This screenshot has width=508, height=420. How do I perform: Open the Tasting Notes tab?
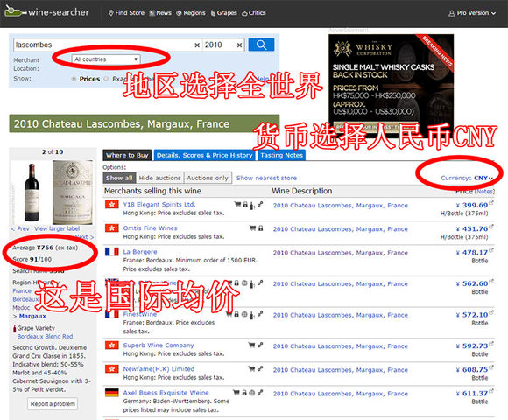pyautogui.click(x=281, y=156)
